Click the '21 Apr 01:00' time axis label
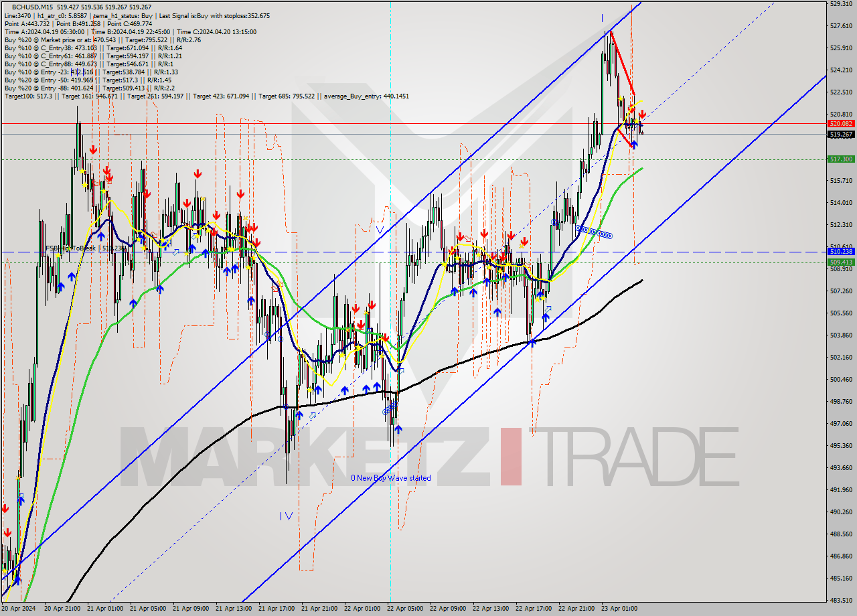This screenshot has width=857, height=616. pyautogui.click(x=105, y=609)
